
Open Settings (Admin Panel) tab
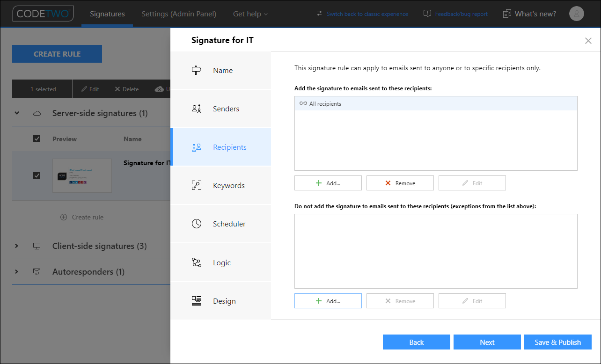[x=179, y=14]
